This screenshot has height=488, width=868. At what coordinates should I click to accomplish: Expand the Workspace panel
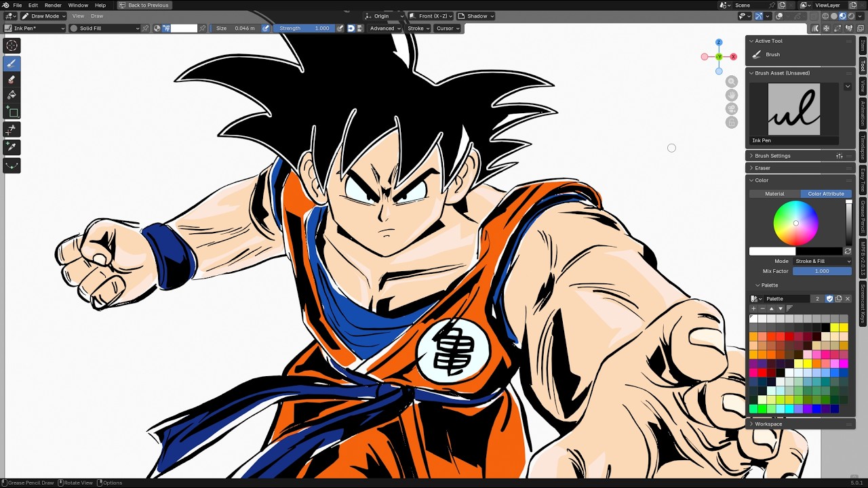pos(768,424)
